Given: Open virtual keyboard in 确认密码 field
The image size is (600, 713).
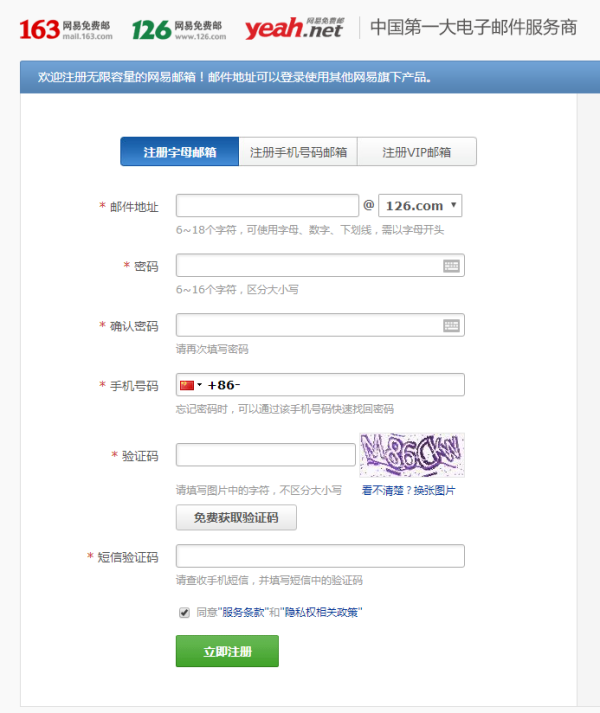Looking at the screenshot, I should click(x=451, y=325).
